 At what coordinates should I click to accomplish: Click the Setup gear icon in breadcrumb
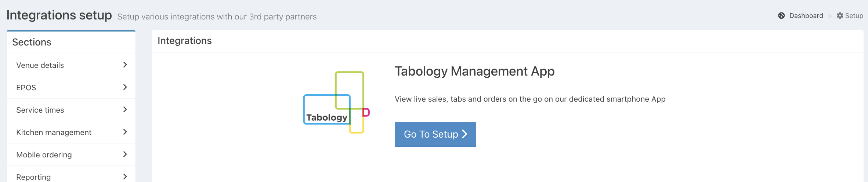click(x=840, y=16)
